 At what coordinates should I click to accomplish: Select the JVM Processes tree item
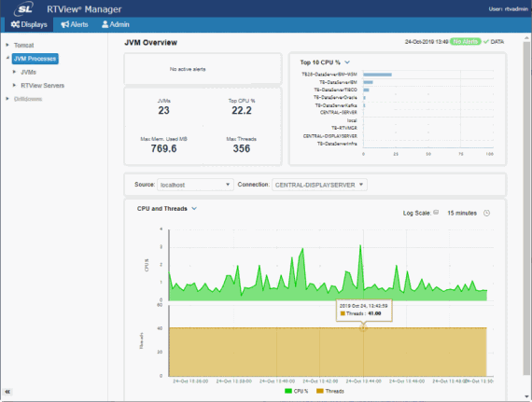tap(35, 59)
